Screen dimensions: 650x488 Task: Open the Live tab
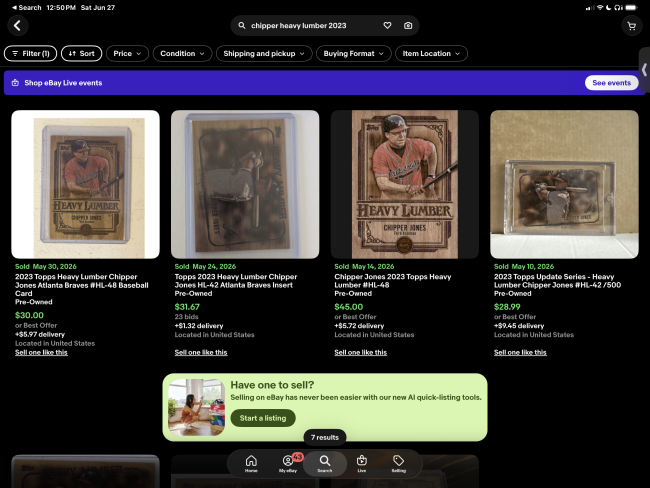[x=361, y=464]
